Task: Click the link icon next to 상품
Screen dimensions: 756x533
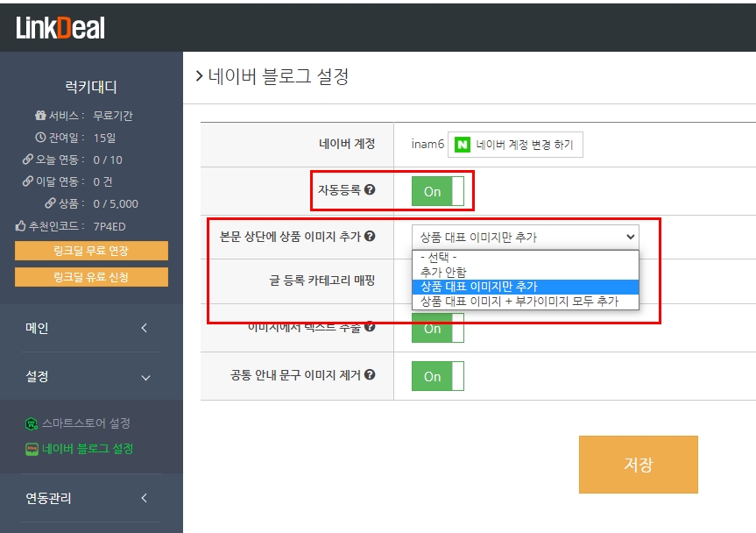Action: [51, 203]
